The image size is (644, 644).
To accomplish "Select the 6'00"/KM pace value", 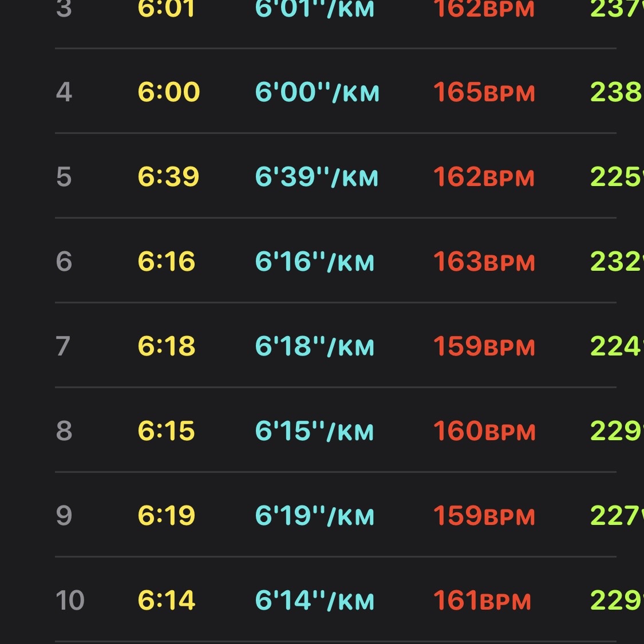I will pos(317,92).
